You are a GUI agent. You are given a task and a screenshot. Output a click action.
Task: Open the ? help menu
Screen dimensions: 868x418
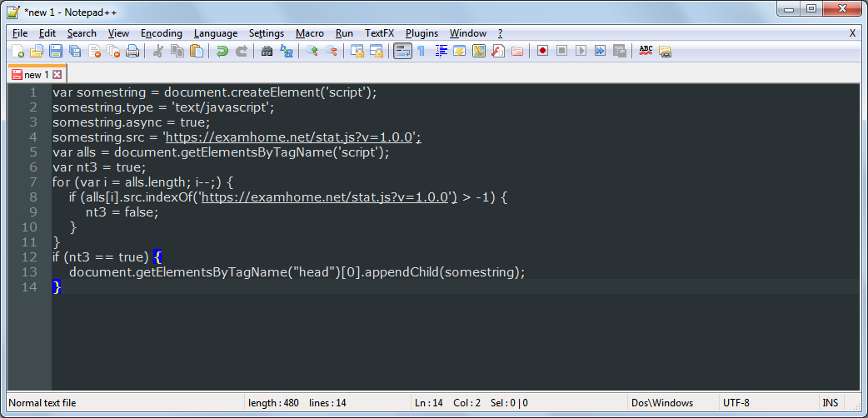(x=501, y=33)
